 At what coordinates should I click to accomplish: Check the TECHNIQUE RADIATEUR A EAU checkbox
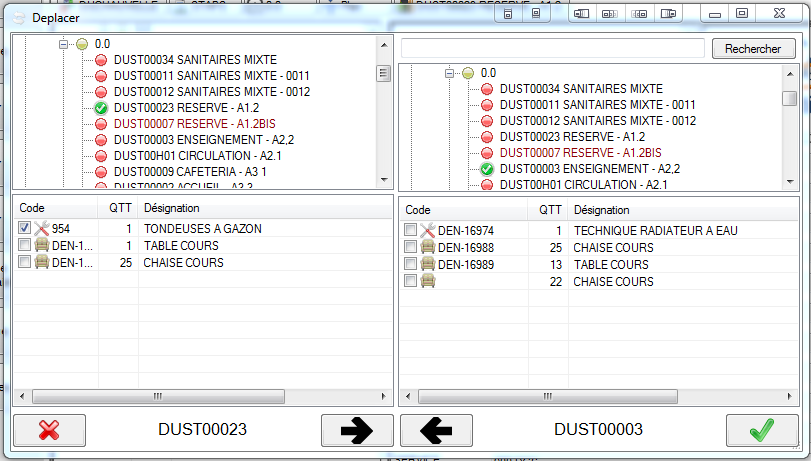tap(411, 231)
